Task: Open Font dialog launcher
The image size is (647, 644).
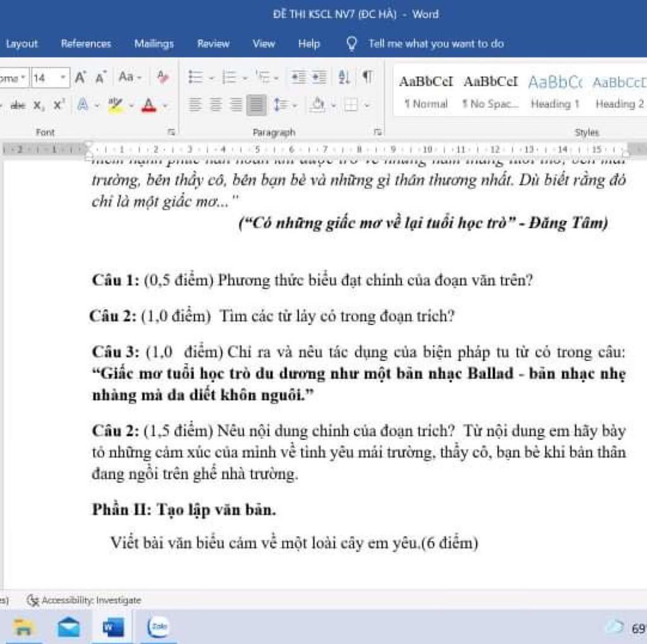Action: click(x=171, y=132)
